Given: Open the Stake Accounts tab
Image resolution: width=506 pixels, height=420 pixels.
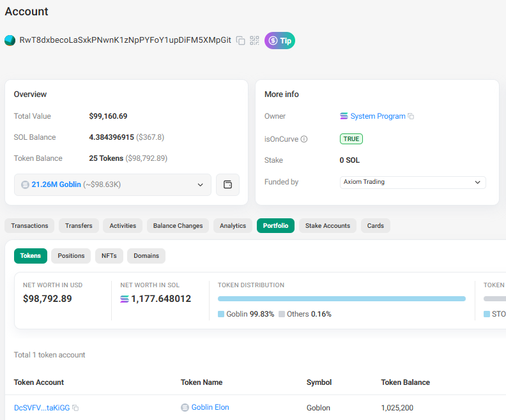Looking at the screenshot, I should (328, 225).
